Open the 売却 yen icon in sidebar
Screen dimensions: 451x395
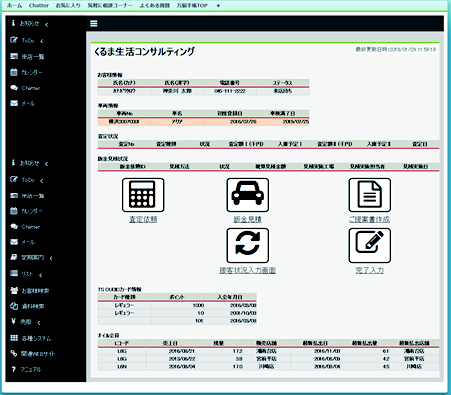click(x=13, y=321)
